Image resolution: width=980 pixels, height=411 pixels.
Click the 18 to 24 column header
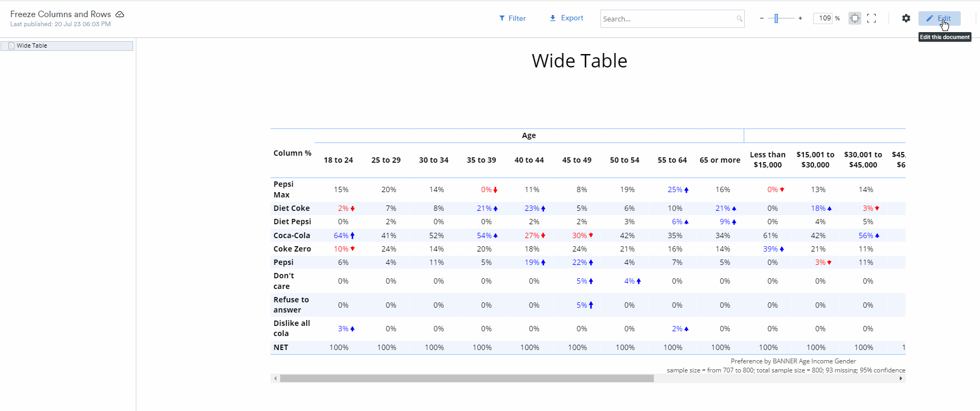coord(338,160)
